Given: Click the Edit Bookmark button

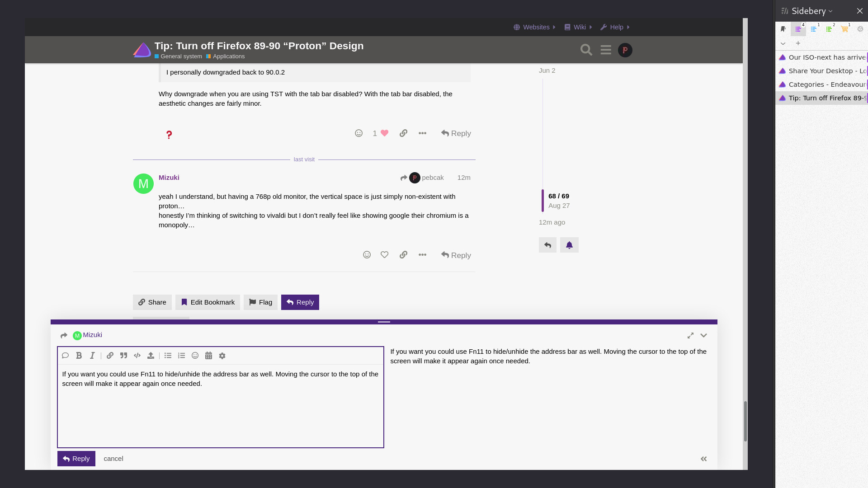Looking at the screenshot, I should tap(208, 302).
